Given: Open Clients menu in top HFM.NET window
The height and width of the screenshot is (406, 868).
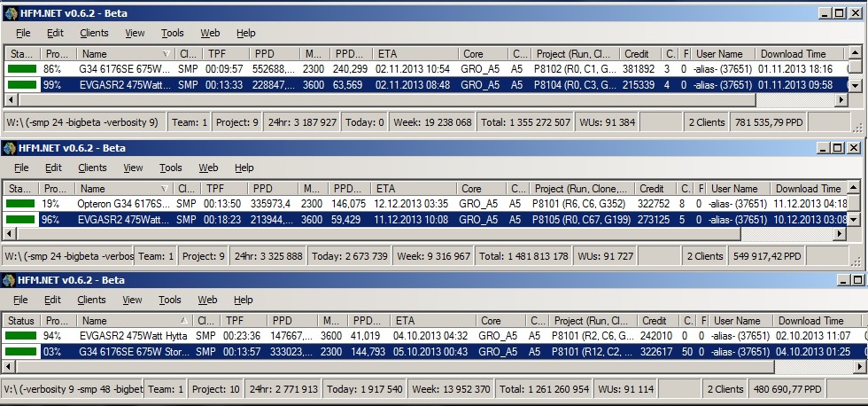Looking at the screenshot, I should [94, 33].
